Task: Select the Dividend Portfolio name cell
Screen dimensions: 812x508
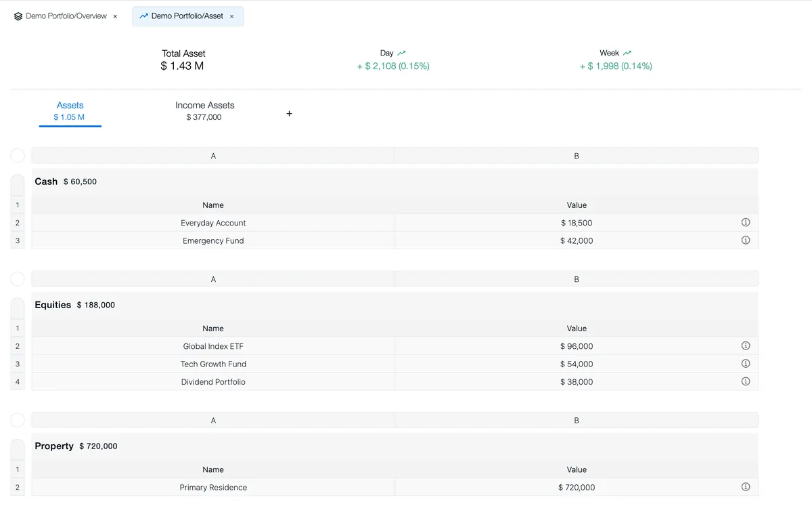Action: tap(213, 381)
